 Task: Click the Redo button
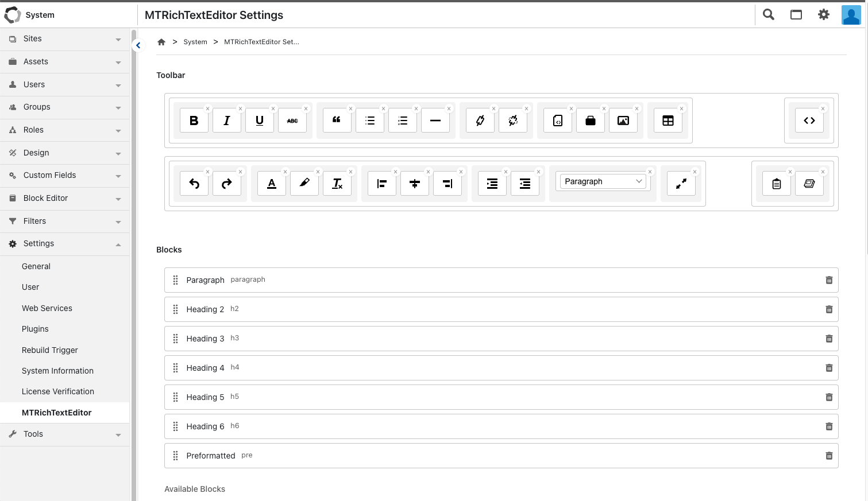[227, 184]
